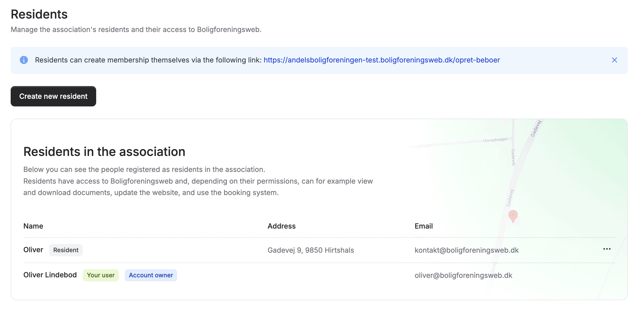Viewport: 644px width, 320px height.
Task: Select the name Oliver Lindebod
Action: [50, 275]
